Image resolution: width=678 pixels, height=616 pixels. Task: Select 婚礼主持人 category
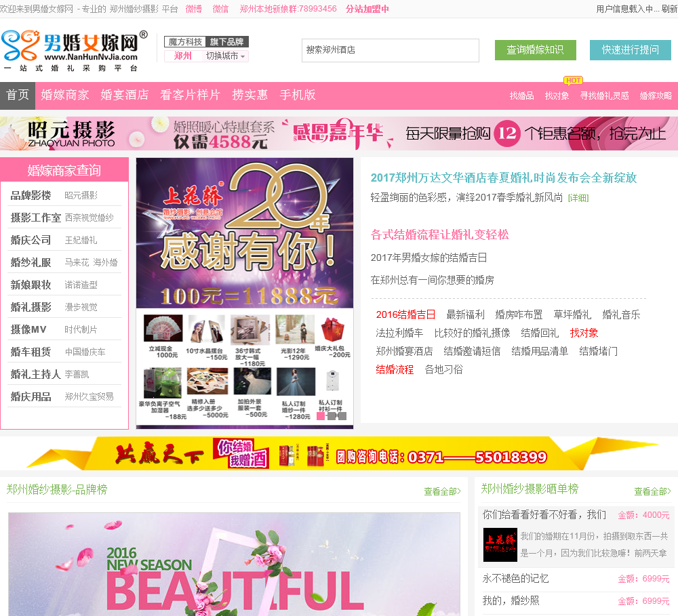pyautogui.click(x=35, y=374)
